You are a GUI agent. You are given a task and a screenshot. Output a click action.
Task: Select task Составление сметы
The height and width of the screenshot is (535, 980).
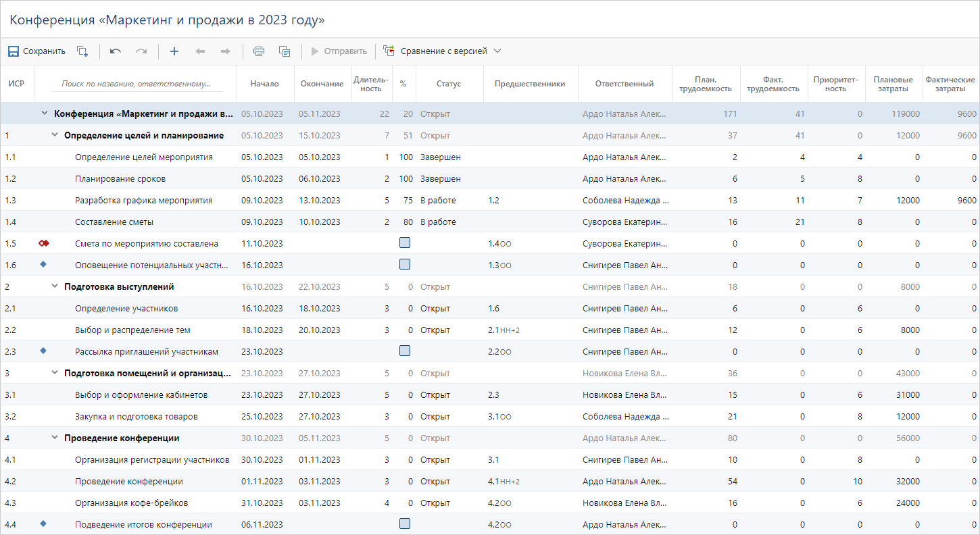click(114, 222)
